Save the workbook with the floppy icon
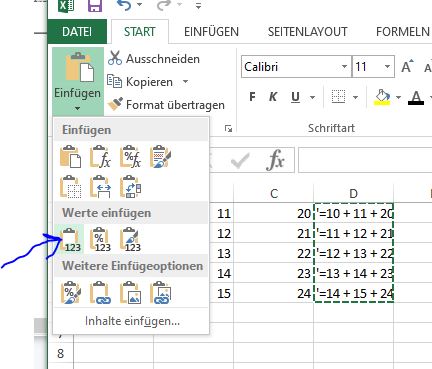Viewport: 432px width, 369px height. click(x=95, y=5)
